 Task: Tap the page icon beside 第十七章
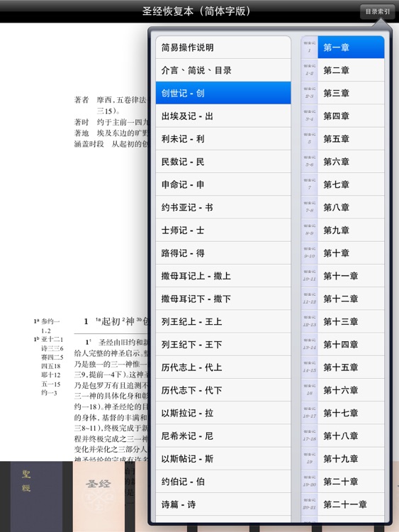(x=309, y=413)
